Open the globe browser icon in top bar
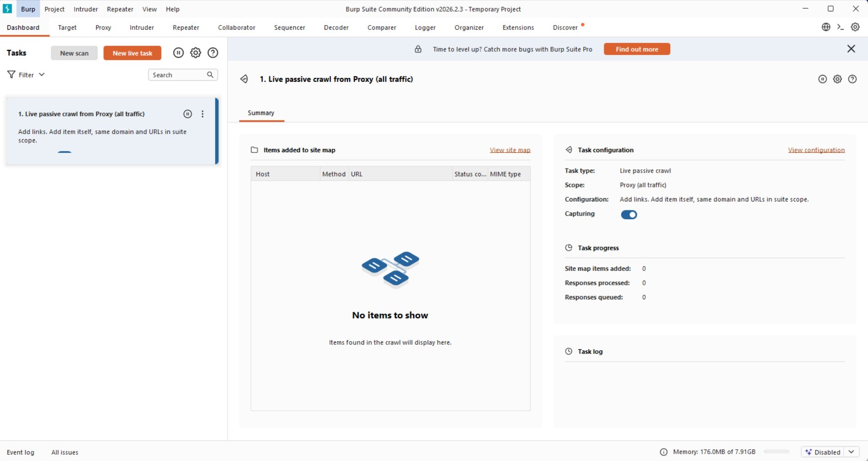868x461 pixels. click(x=826, y=27)
